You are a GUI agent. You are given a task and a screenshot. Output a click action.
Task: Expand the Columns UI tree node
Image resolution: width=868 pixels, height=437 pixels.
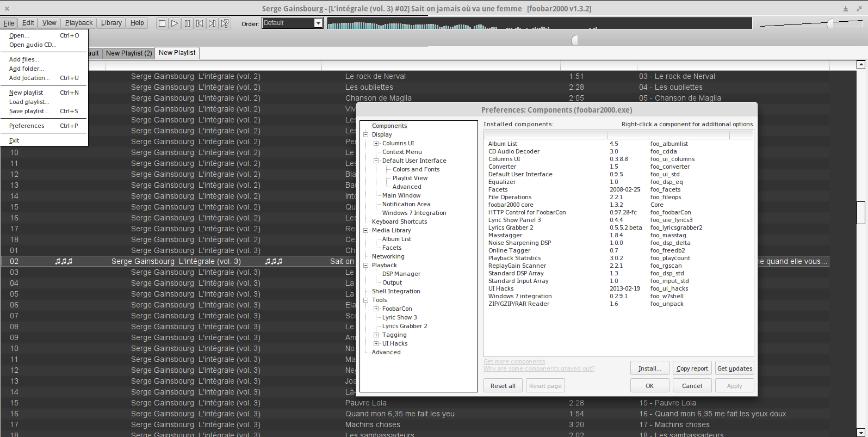[x=376, y=144]
